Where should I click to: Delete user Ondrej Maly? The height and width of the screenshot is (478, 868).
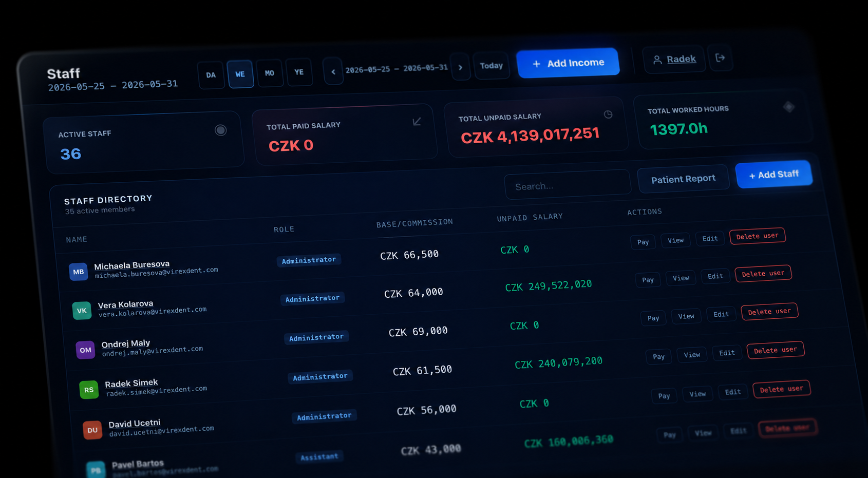(x=769, y=312)
